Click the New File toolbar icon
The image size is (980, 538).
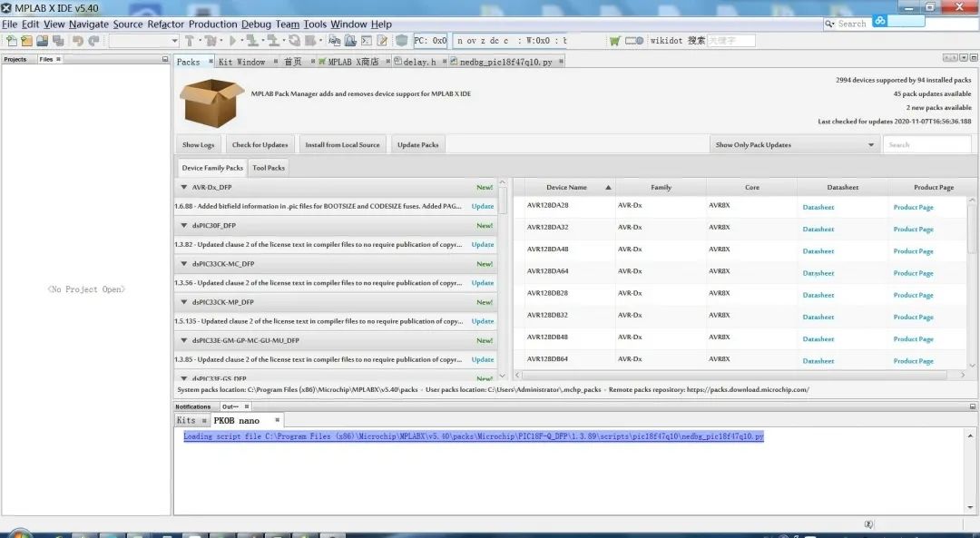[x=12, y=41]
